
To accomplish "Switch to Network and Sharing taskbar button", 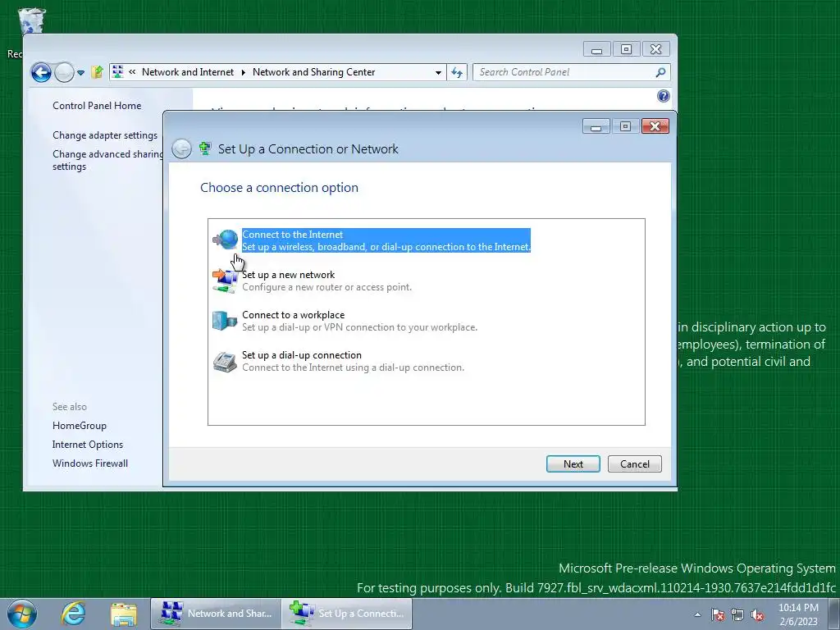I will click(x=216, y=614).
